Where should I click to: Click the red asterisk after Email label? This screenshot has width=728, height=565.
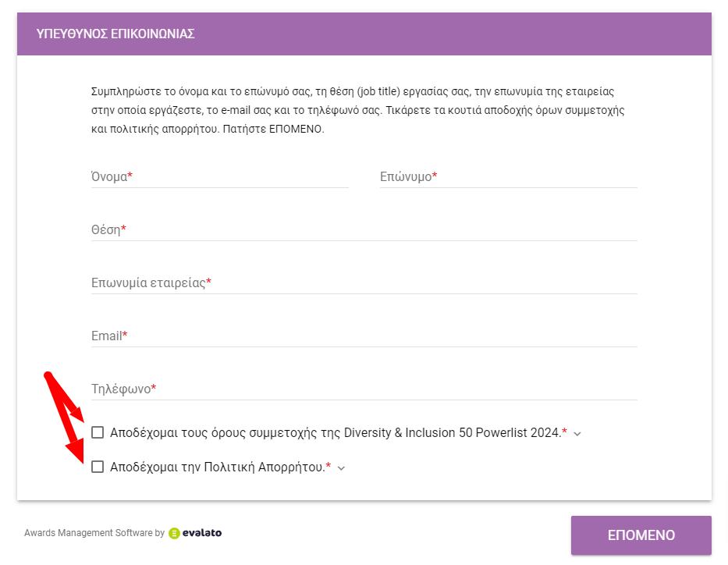point(125,334)
